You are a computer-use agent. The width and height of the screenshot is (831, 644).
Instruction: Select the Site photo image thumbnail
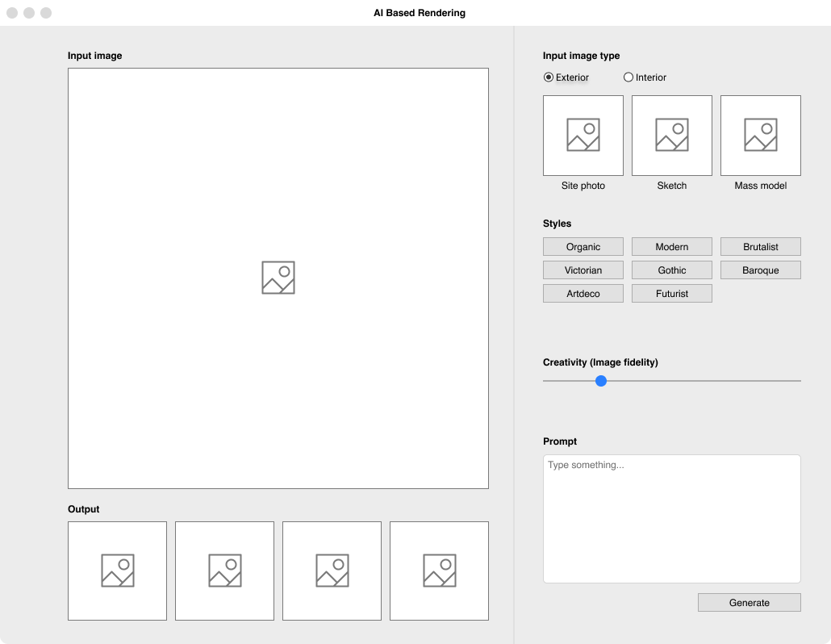point(583,136)
